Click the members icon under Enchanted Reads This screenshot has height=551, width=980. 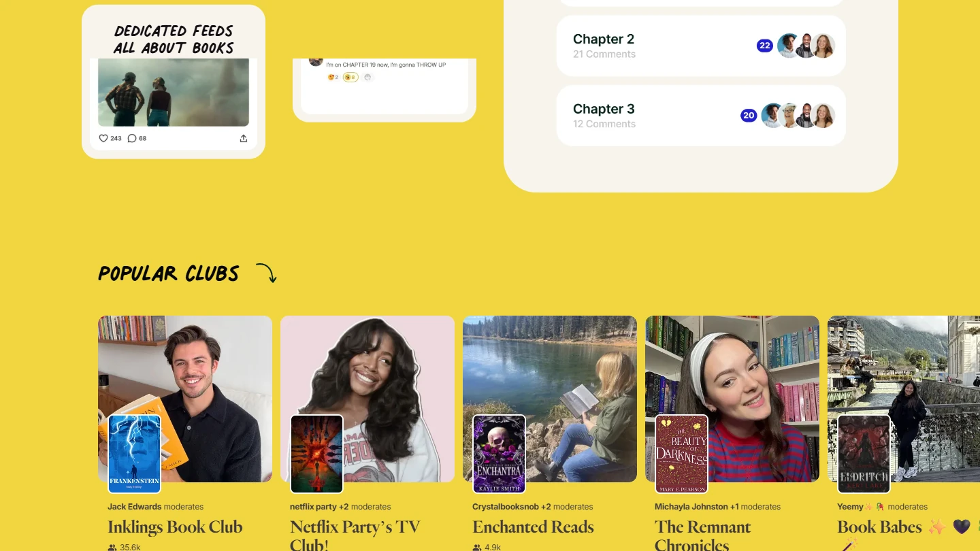tap(476, 547)
